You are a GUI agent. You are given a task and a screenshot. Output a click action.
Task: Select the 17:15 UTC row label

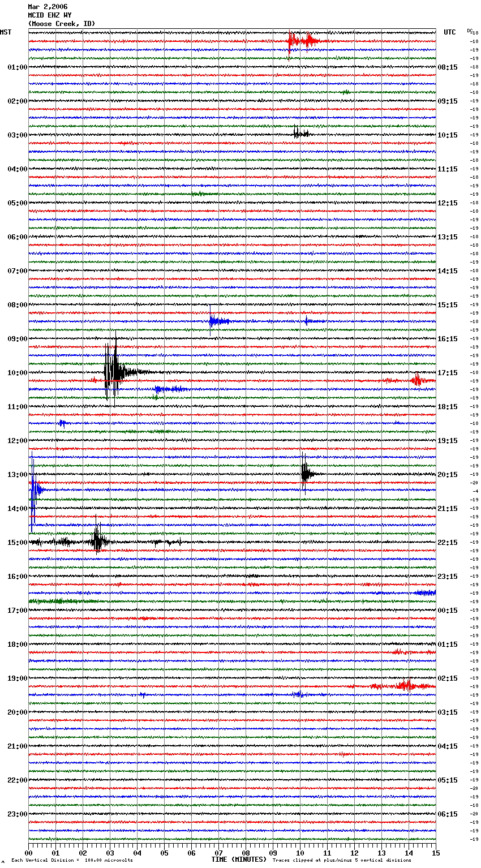(x=448, y=373)
